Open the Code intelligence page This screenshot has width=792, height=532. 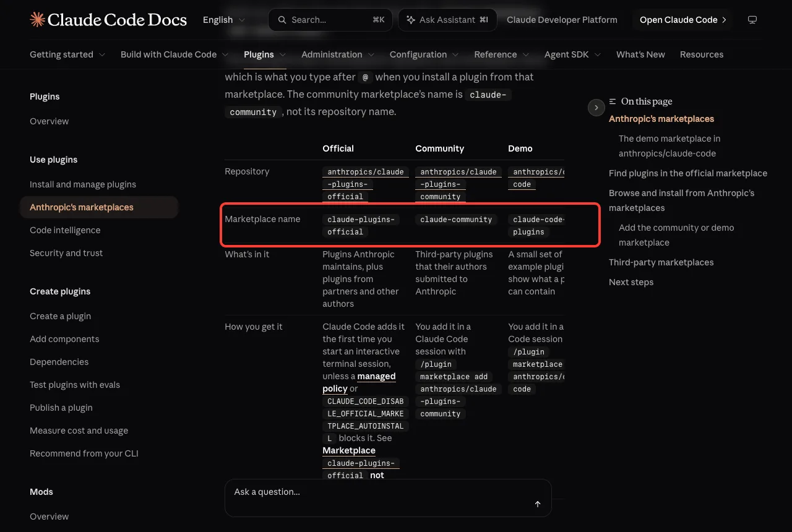tap(65, 230)
